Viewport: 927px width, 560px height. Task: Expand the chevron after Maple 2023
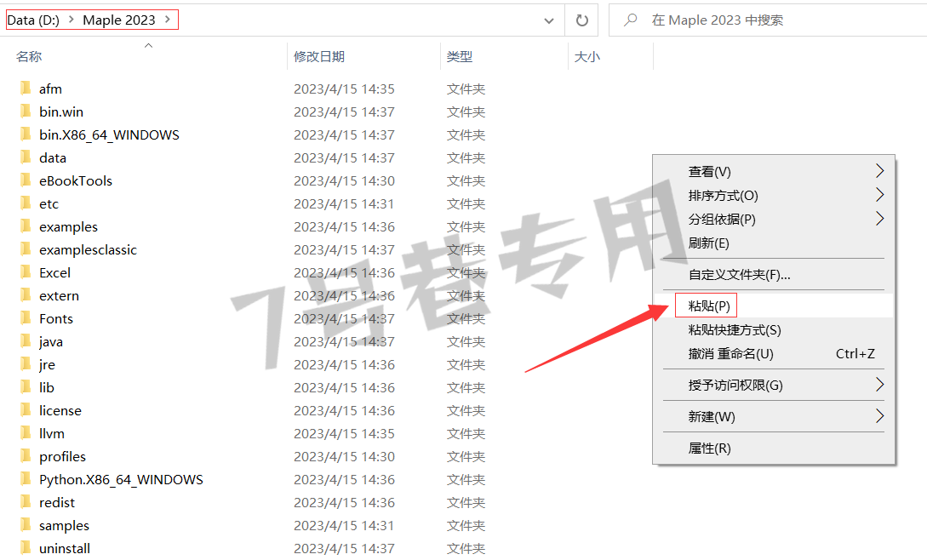point(168,20)
